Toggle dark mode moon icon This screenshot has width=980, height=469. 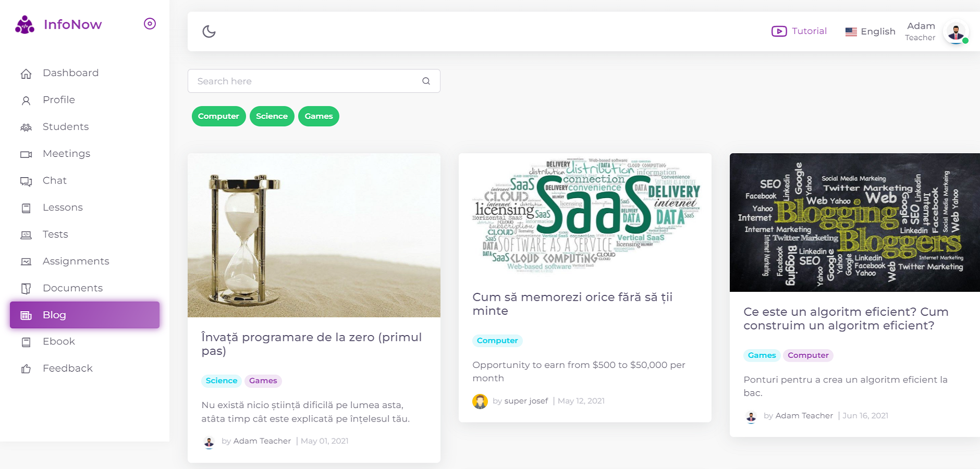(x=209, y=31)
